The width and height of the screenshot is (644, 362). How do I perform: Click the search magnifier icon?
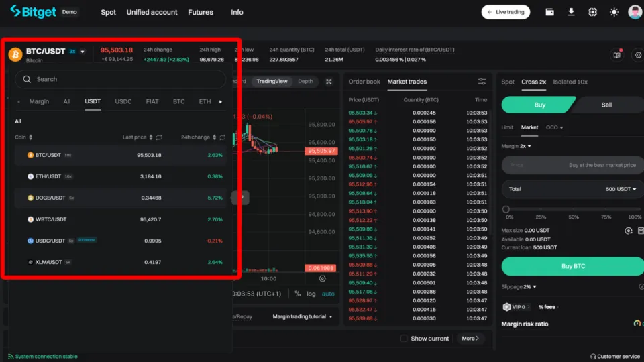[x=27, y=79]
